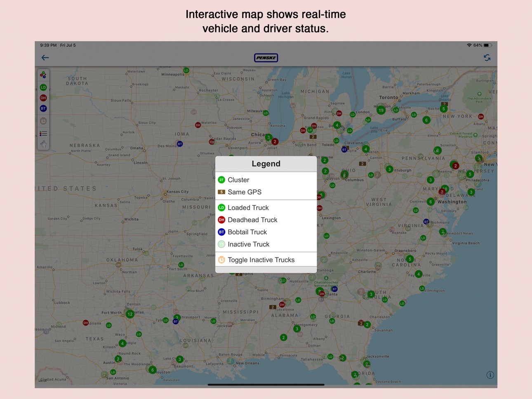
Task: Select the Bobtail Truck legend row
Action: 266,232
